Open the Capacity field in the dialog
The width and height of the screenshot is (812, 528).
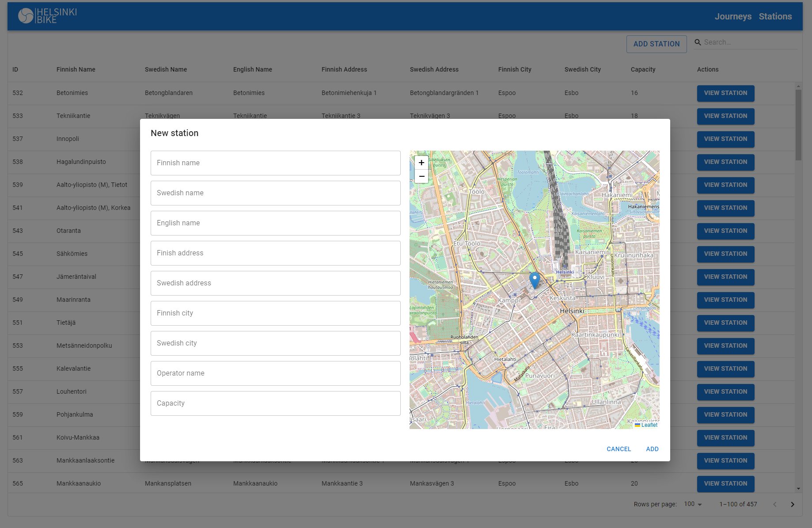coord(275,403)
